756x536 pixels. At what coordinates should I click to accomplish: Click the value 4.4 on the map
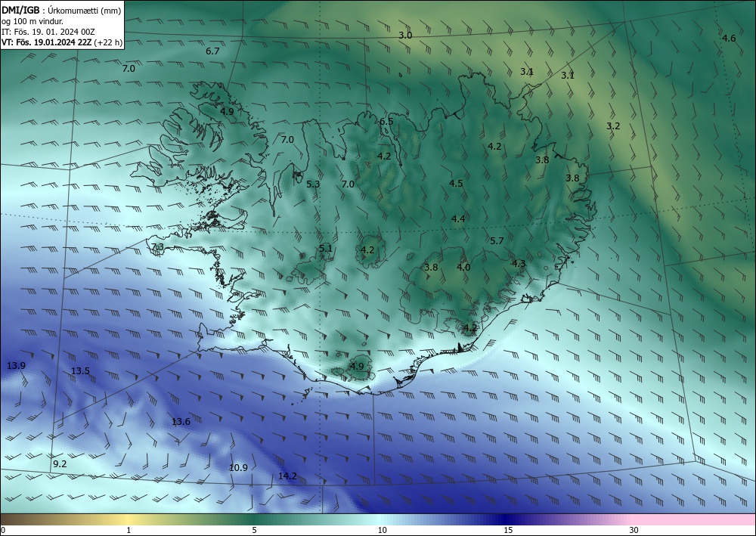pos(458,219)
